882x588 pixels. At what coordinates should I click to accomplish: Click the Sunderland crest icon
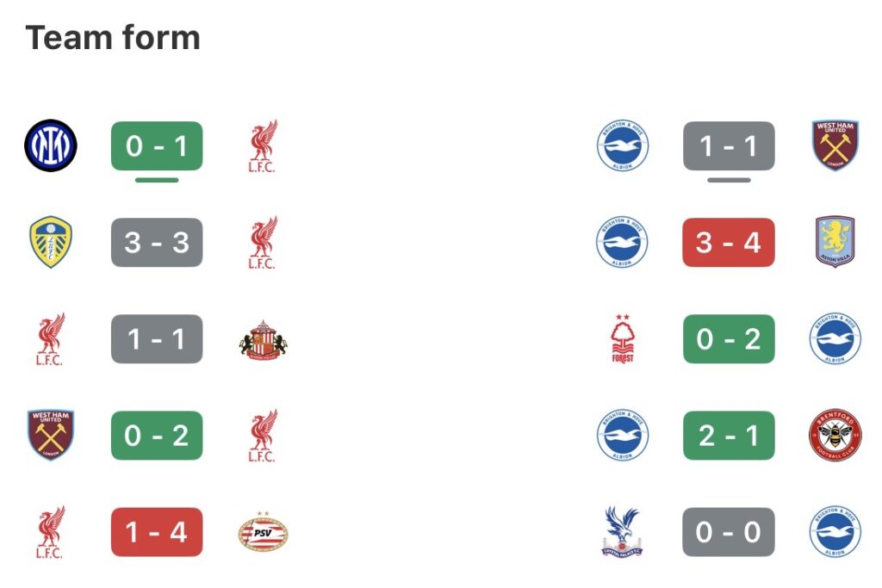[x=263, y=339]
